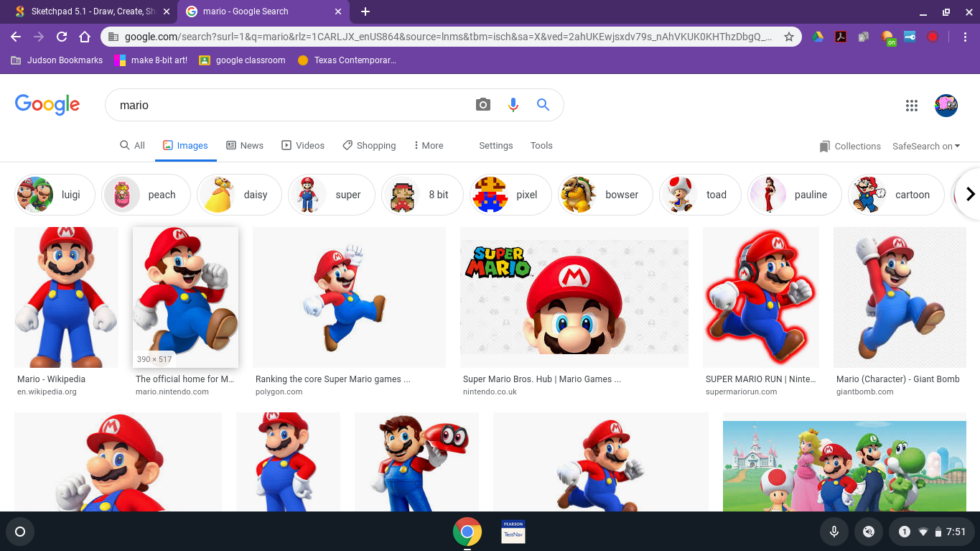The height and width of the screenshot is (551, 980).
Task: Close the mario Google Search tab
Action: click(338, 11)
